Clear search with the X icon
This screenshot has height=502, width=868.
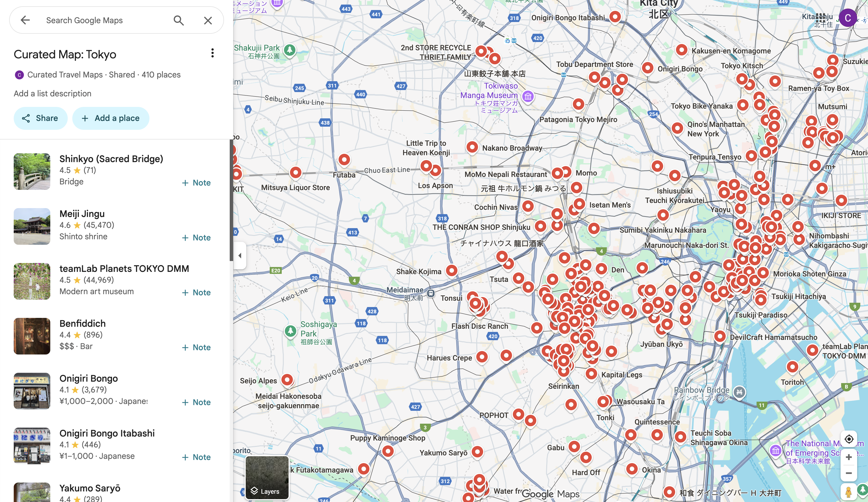coord(208,20)
